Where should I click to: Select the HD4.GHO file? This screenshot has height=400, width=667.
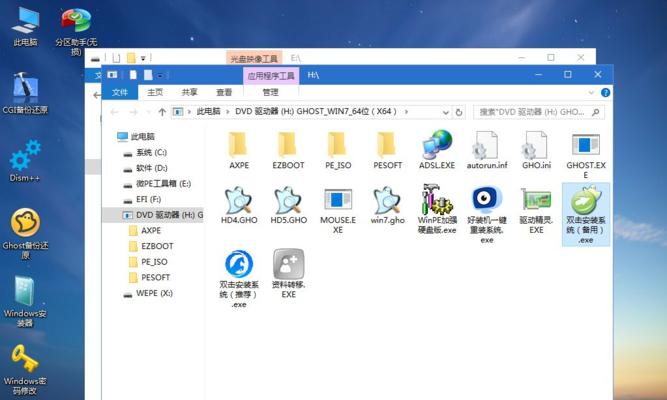(x=239, y=206)
